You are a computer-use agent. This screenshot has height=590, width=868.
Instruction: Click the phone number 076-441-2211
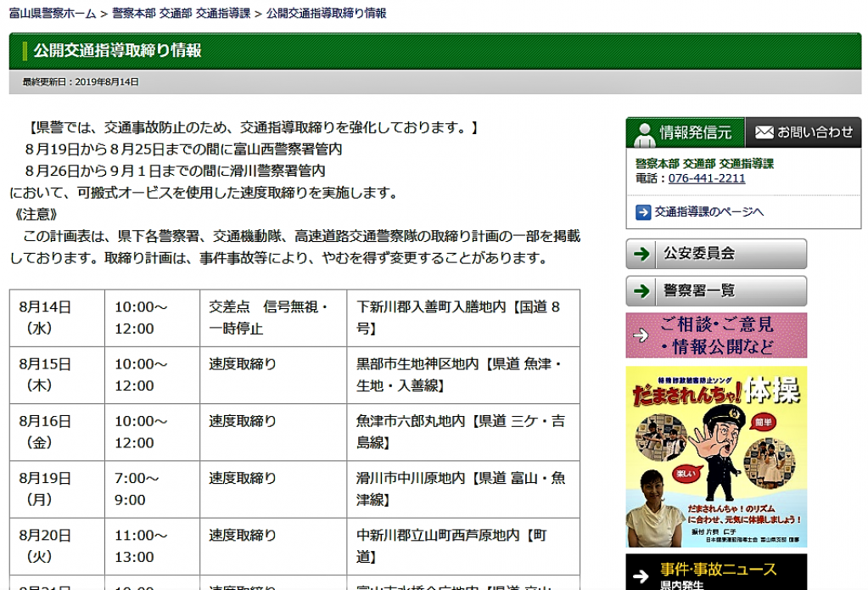(x=707, y=178)
